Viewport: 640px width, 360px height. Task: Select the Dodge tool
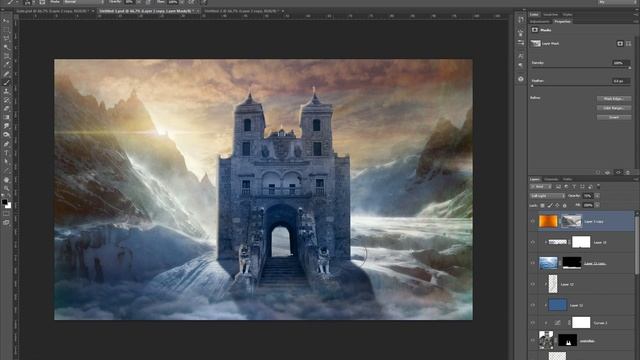6,135
